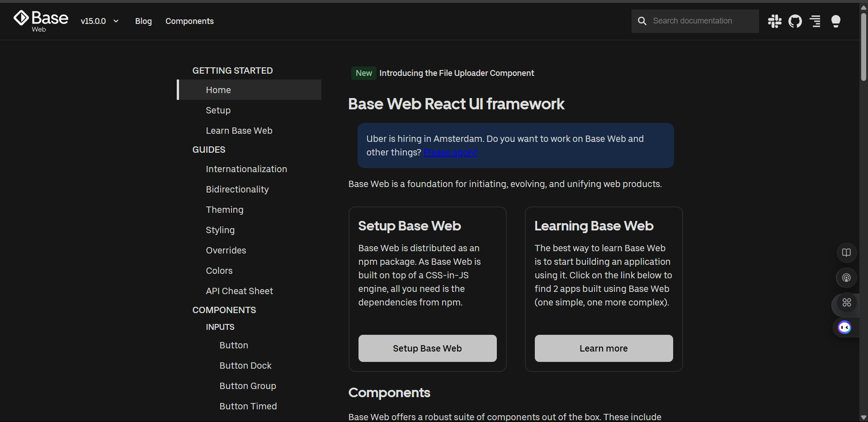Follow the Please apply hiring link
The width and height of the screenshot is (868, 422).
point(450,152)
